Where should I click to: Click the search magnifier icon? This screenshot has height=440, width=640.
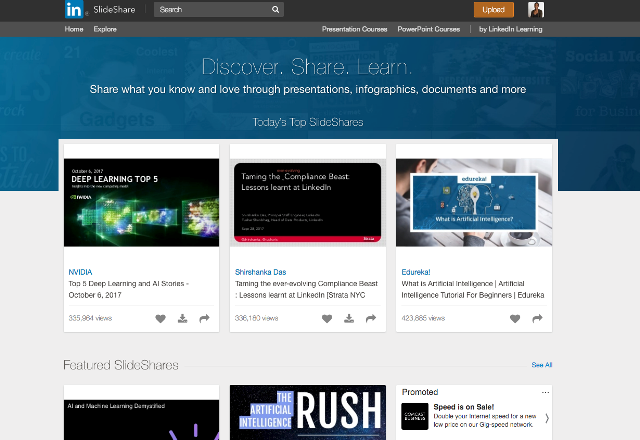tap(276, 9)
